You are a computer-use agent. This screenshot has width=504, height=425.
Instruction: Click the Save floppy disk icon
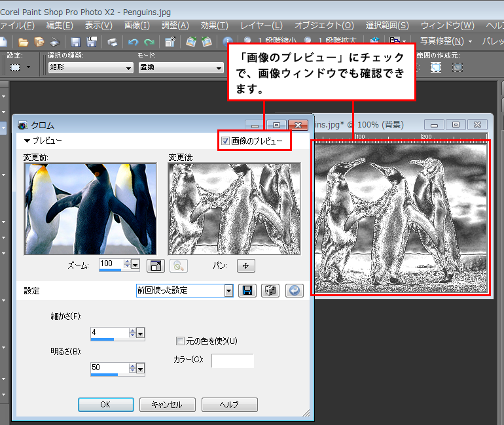[75, 42]
